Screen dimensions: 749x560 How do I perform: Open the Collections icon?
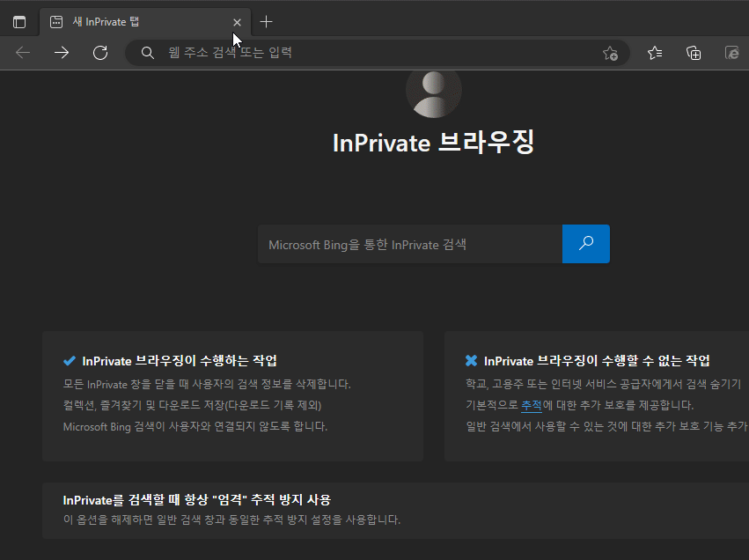(694, 53)
